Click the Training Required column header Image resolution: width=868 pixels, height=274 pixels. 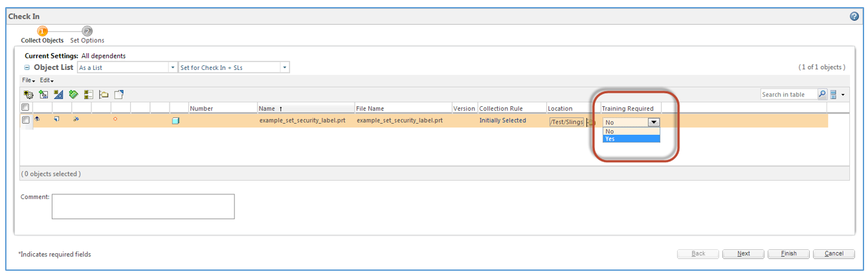[631, 108]
